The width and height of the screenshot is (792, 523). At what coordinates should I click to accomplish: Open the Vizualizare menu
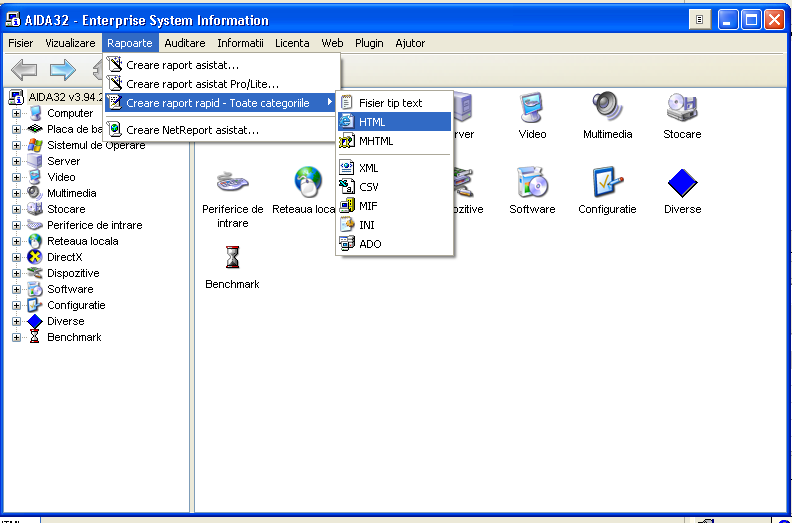(x=70, y=43)
